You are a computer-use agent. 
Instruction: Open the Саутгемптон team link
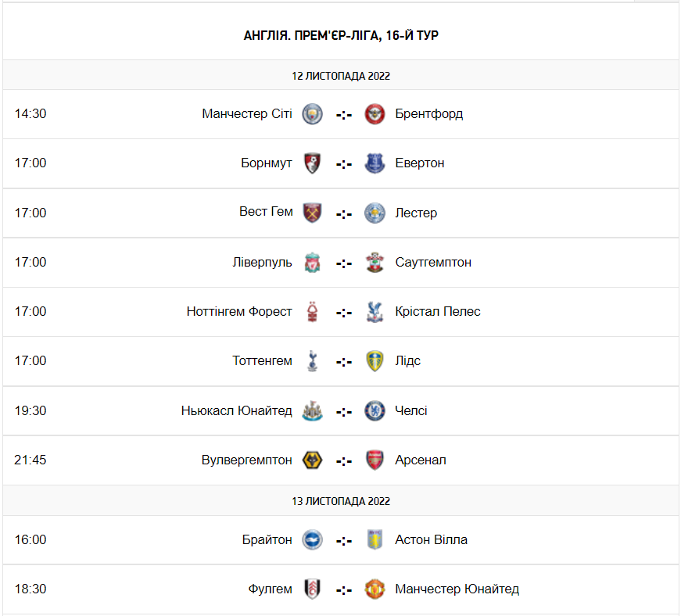point(433,262)
